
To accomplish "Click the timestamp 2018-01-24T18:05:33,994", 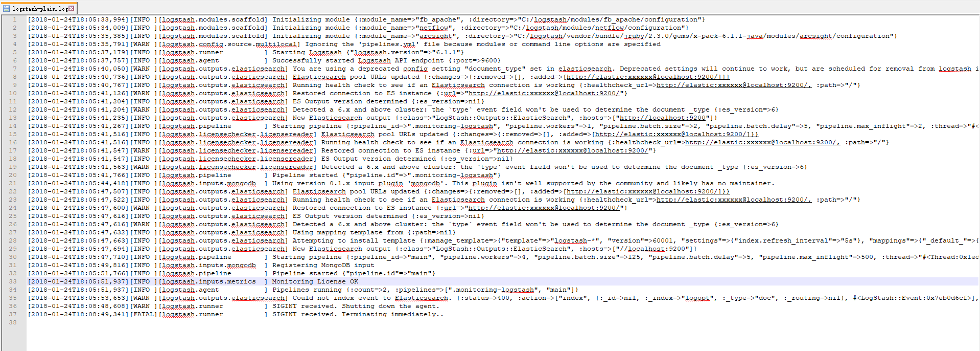I will click(78, 19).
